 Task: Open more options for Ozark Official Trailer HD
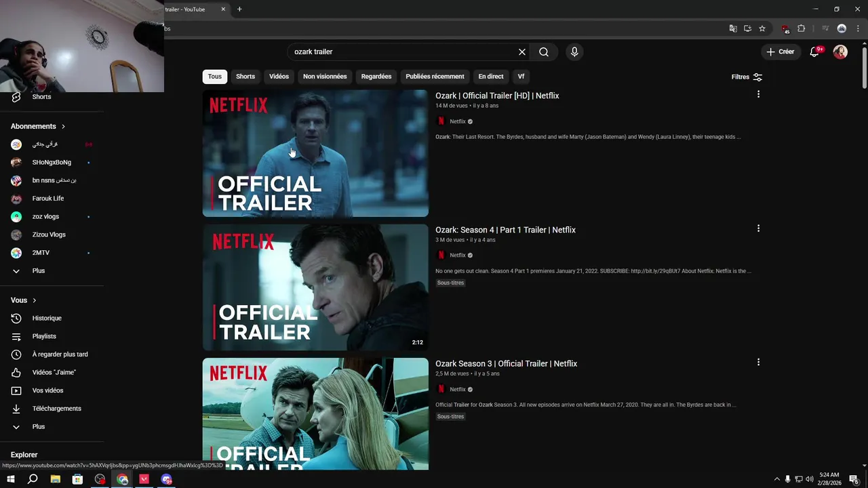coord(758,94)
